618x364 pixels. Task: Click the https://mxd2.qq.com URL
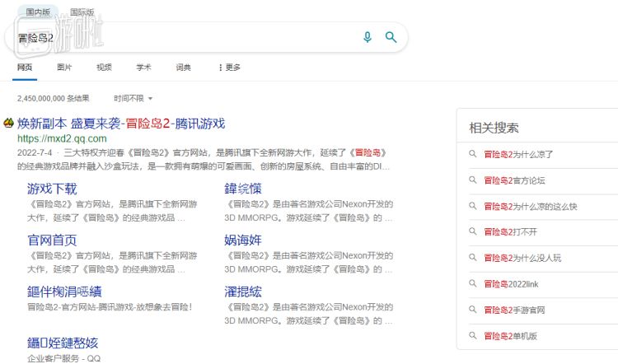[63, 139]
